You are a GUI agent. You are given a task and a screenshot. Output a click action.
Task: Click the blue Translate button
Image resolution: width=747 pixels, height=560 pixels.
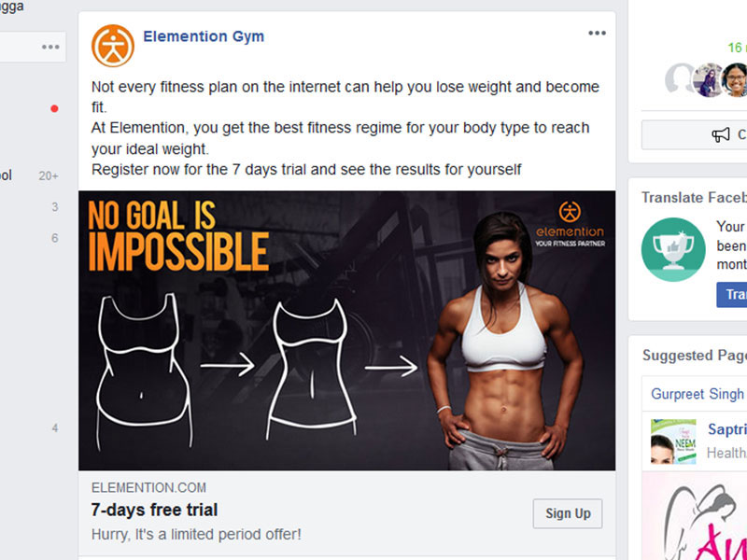click(732, 295)
